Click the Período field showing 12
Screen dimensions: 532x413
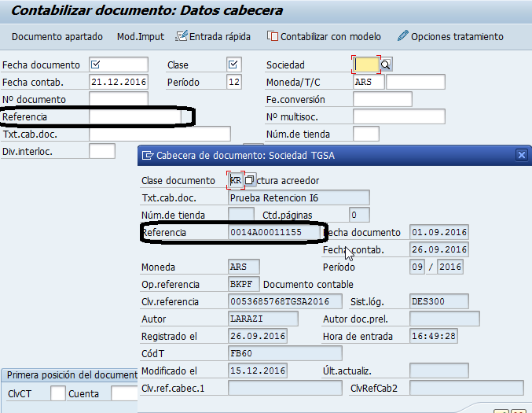point(233,82)
